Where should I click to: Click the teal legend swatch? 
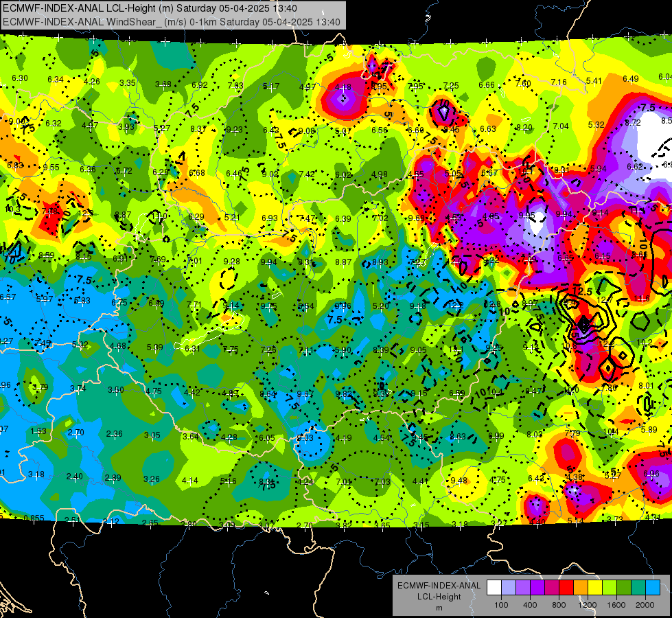click(638, 588)
